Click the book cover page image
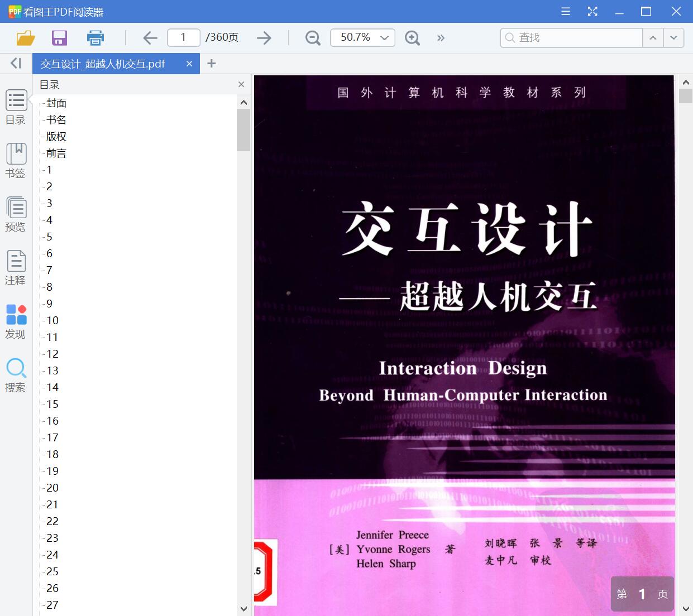The width and height of the screenshot is (693, 616). click(464, 345)
